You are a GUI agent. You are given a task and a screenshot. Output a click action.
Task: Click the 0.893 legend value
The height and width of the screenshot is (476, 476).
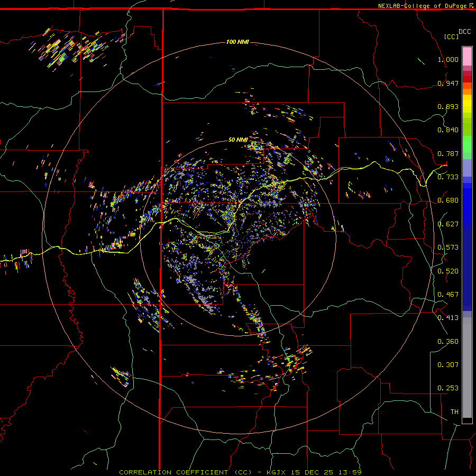(448, 106)
